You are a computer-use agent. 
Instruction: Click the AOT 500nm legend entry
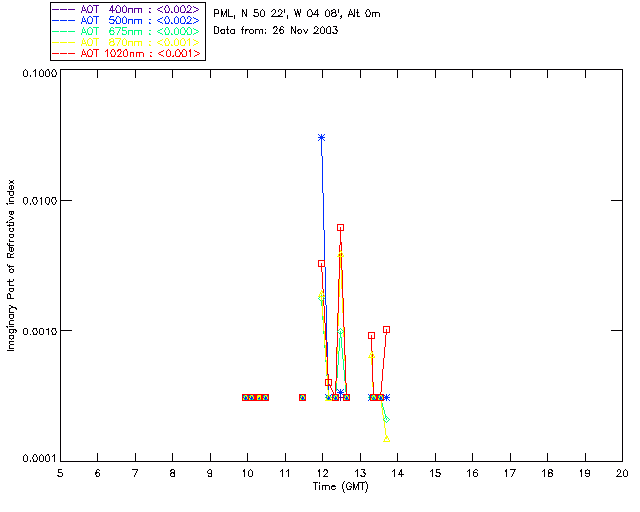coord(126,20)
